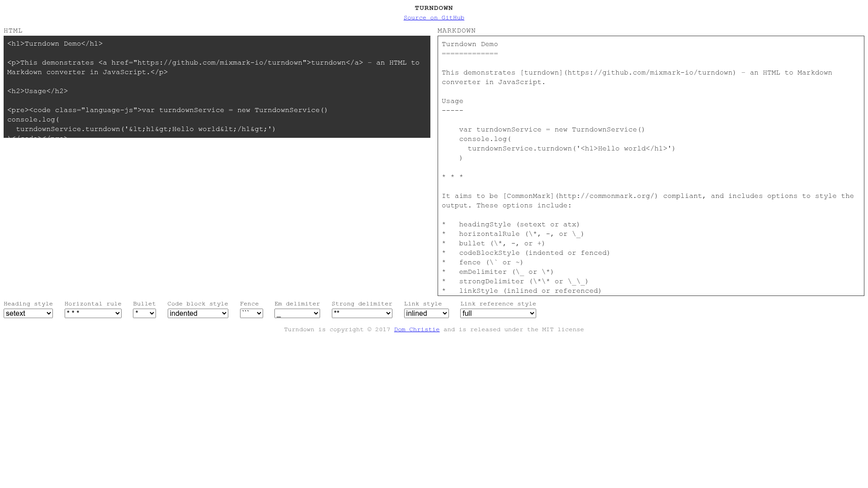Click the Fence label
Viewport: 868px width, 488px height.
(250, 304)
